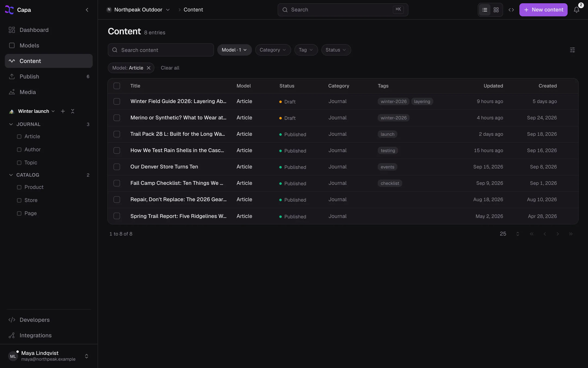
Task: Switch to list view layout
Action: [485, 10]
